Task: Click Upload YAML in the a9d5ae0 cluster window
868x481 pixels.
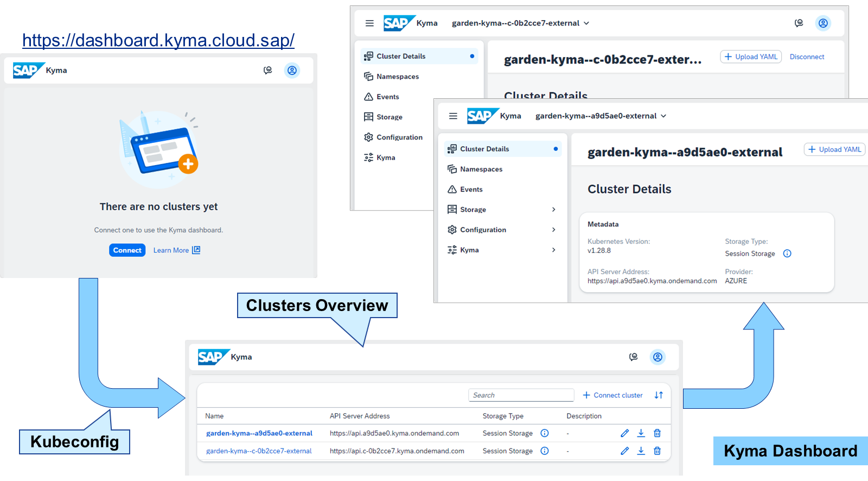Action: click(x=834, y=149)
